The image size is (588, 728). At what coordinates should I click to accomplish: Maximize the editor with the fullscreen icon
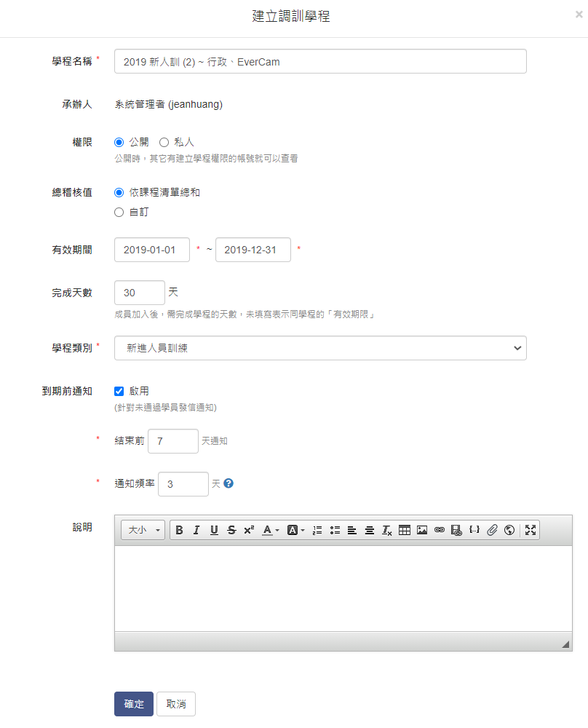pos(531,530)
